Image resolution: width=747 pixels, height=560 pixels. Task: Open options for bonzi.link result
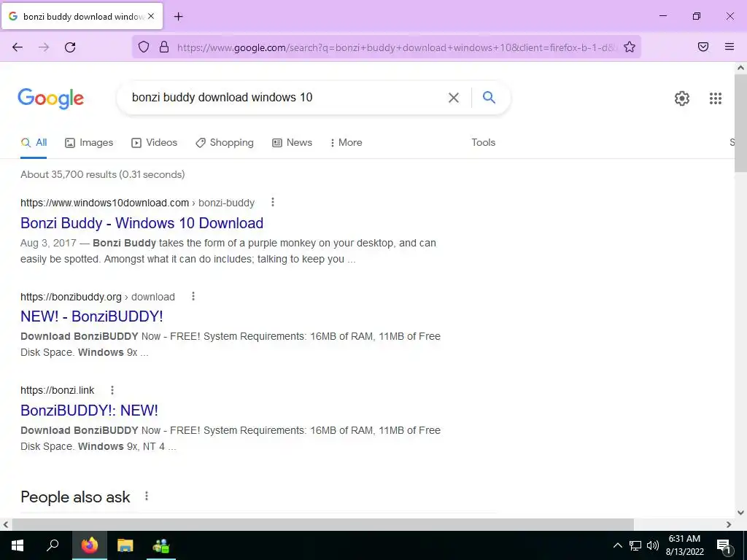[112, 390]
